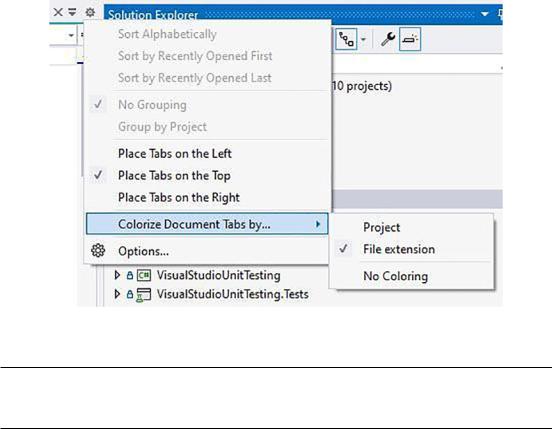Expand the VisualStudioUnitTesting.Tests project node
The height and width of the screenshot is (429, 552).
pos(117,294)
